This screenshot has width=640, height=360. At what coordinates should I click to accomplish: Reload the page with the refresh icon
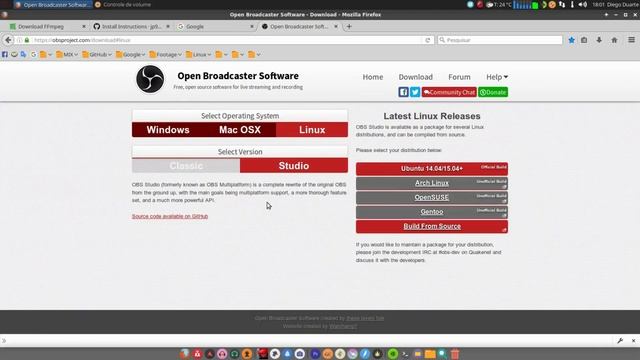coord(427,40)
